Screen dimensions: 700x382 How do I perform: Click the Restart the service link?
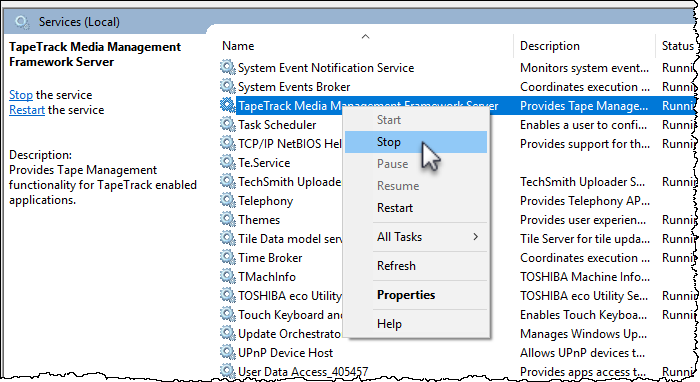click(27, 110)
